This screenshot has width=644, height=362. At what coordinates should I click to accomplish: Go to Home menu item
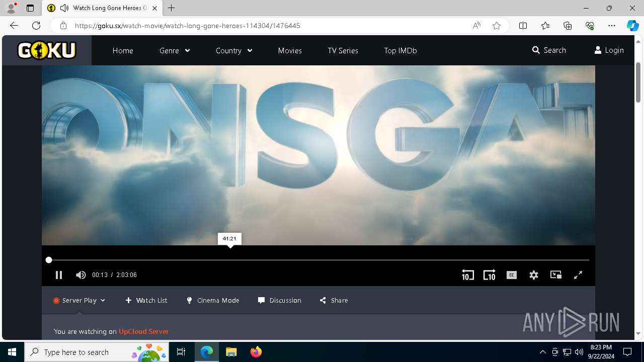pos(123,51)
